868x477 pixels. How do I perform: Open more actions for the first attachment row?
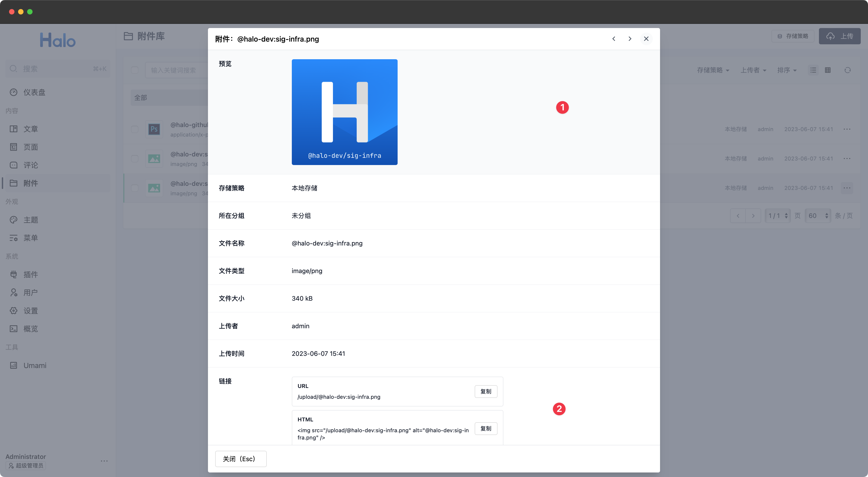[847, 129]
